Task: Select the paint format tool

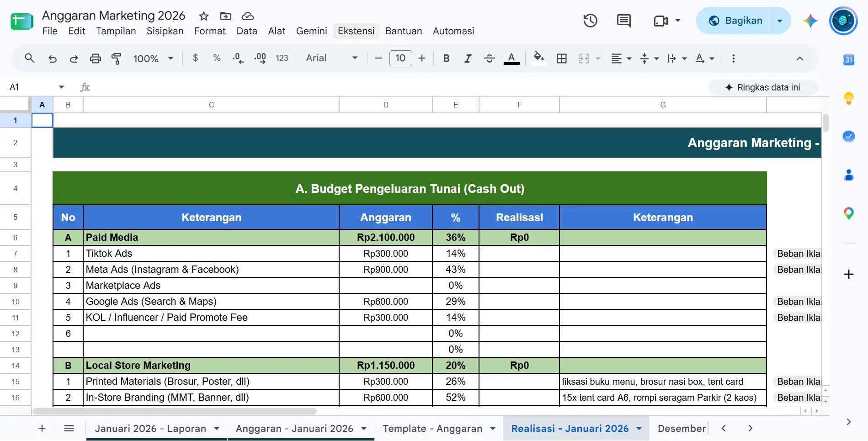Action: 117,58
